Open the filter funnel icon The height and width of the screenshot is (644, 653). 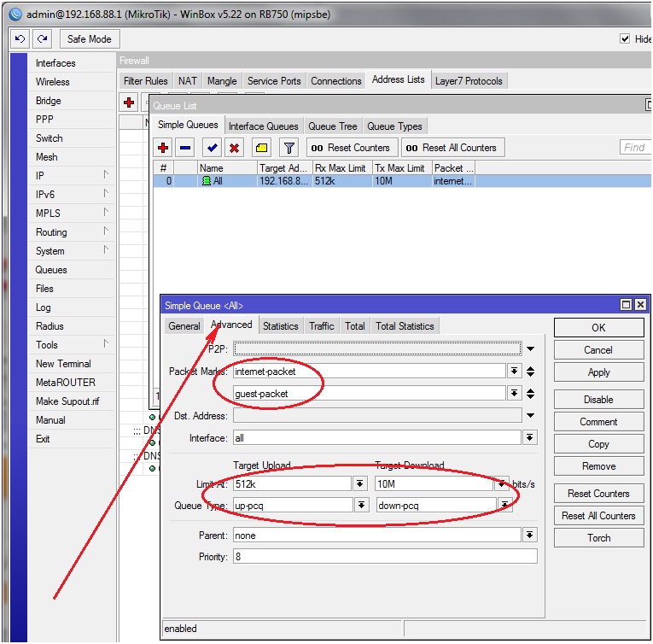tap(289, 148)
